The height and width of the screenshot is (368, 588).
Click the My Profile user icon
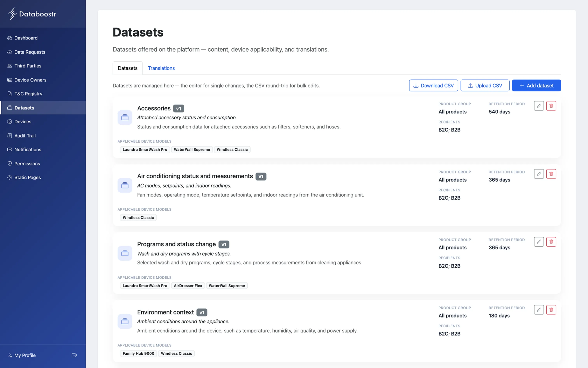(x=10, y=355)
